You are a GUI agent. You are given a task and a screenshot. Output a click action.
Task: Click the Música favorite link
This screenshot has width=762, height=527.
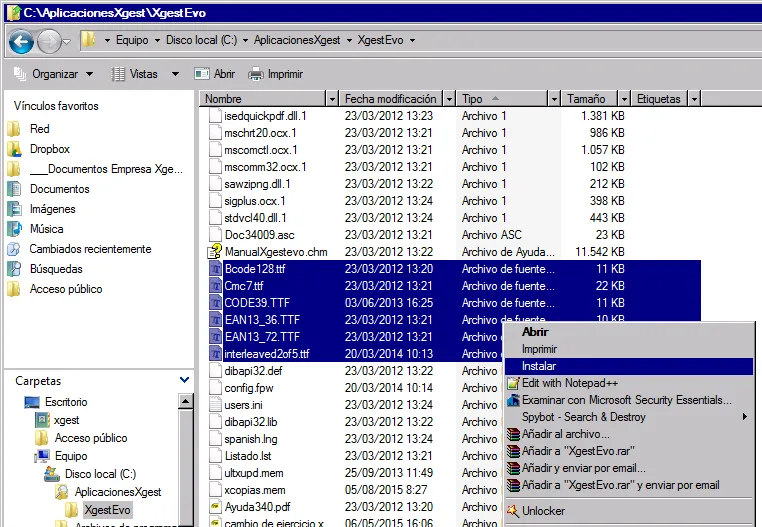pyautogui.click(x=46, y=229)
